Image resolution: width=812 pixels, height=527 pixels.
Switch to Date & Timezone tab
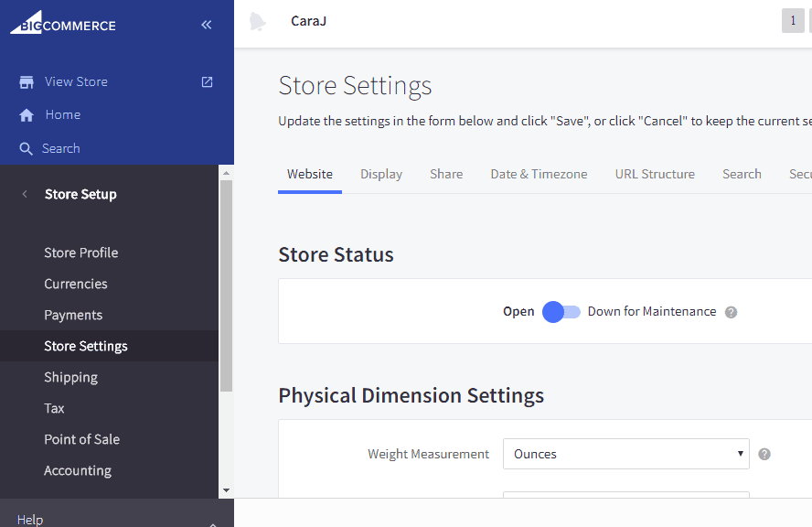pos(539,174)
